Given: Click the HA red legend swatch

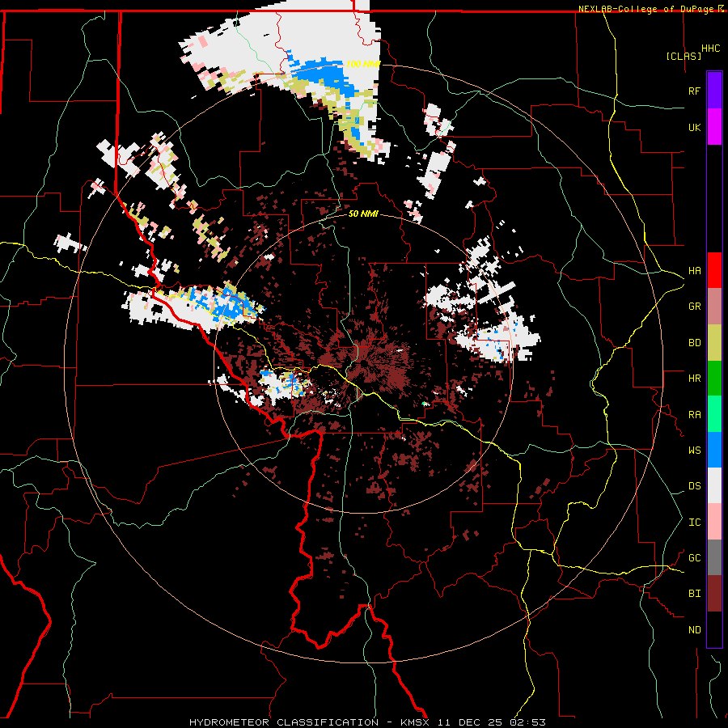Looking at the screenshot, I should pyautogui.click(x=714, y=270).
